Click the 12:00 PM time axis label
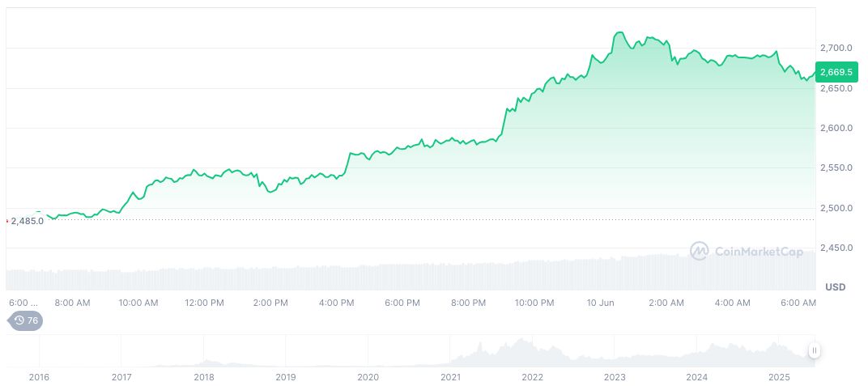This screenshot has width=868, height=386. point(204,303)
